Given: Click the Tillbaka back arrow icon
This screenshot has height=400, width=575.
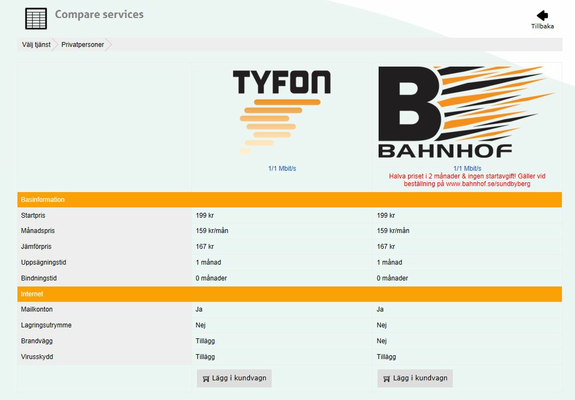Looking at the screenshot, I should click(542, 15).
